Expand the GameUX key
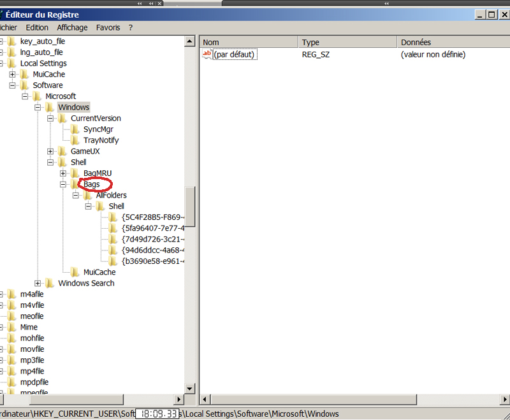 [50, 151]
